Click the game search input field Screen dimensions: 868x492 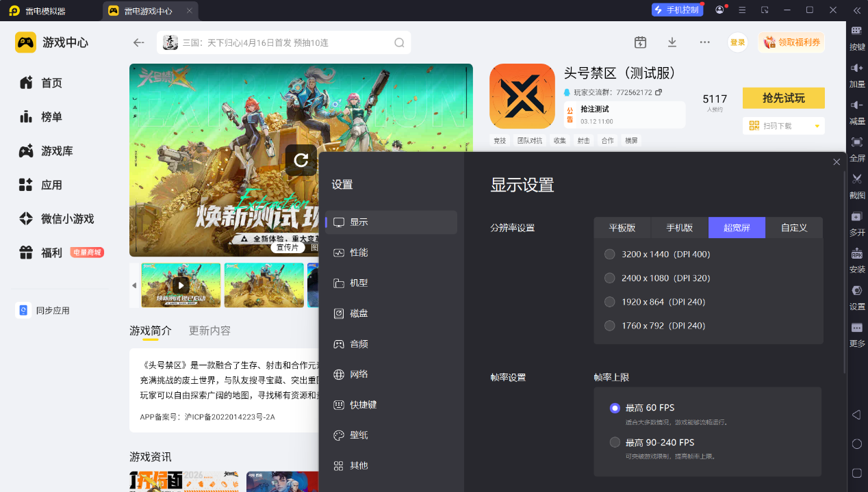(284, 42)
